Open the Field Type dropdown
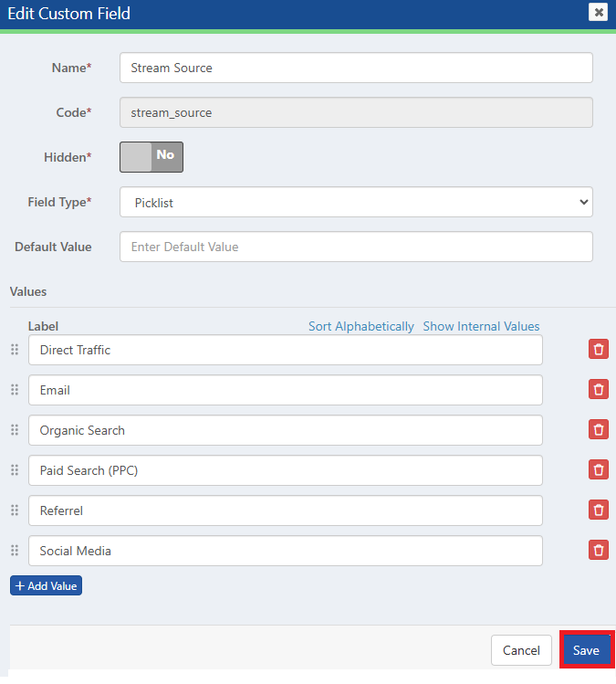Viewport: 616px width, 684px height. (356, 202)
